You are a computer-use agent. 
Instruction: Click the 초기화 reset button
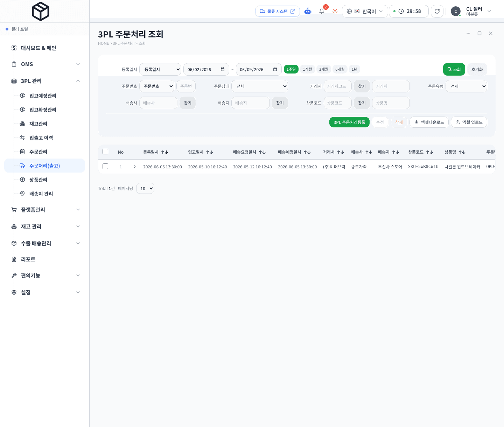pos(477,69)
